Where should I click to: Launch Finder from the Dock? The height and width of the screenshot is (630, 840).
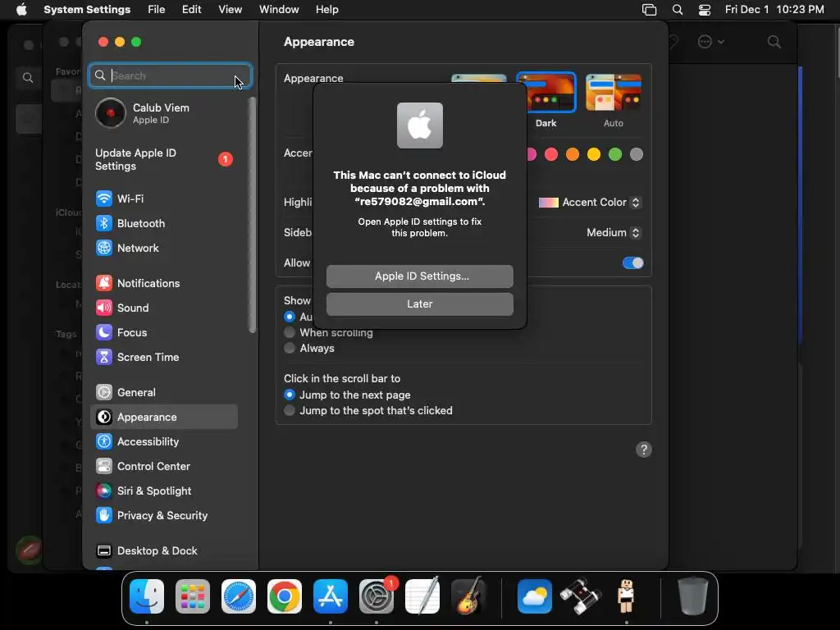[147, 596]
